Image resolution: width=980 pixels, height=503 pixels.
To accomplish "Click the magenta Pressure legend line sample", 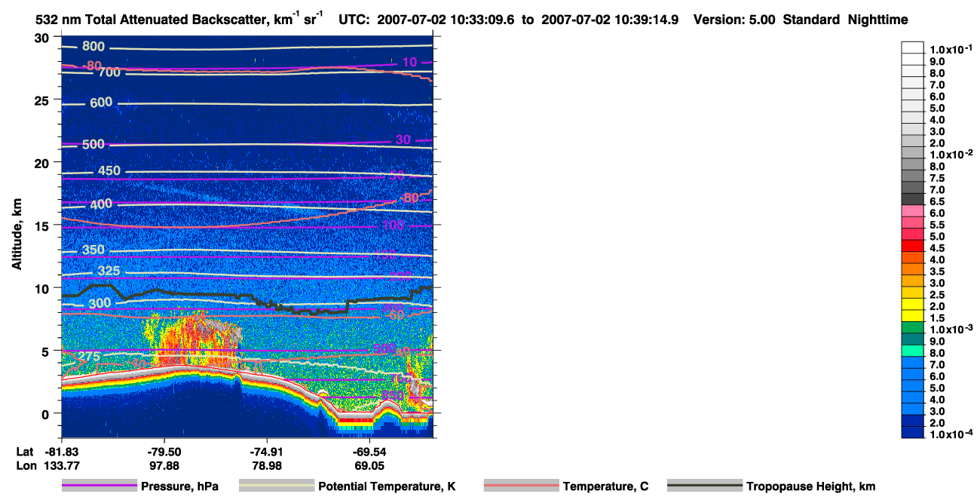I will click(x=99, y=486).
